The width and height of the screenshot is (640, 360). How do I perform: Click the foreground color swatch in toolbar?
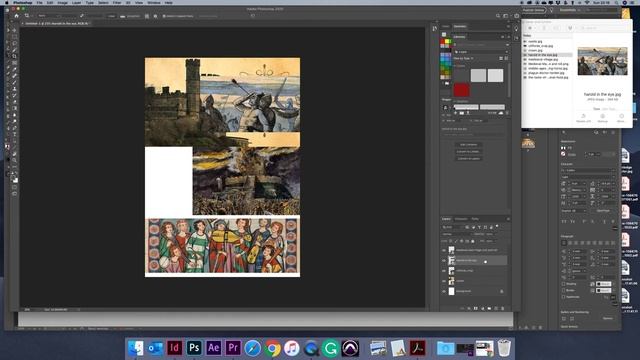click(x=14, y=178)
